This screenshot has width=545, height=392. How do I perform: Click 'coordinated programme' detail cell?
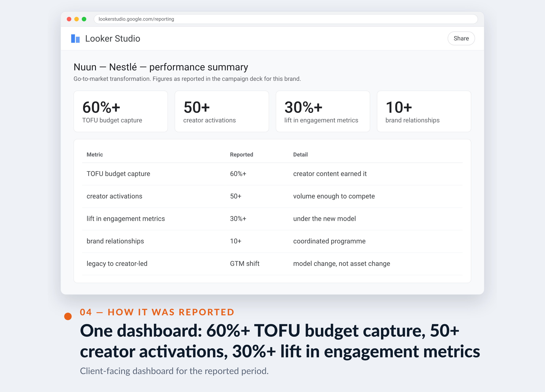click(x=329, y=241)
